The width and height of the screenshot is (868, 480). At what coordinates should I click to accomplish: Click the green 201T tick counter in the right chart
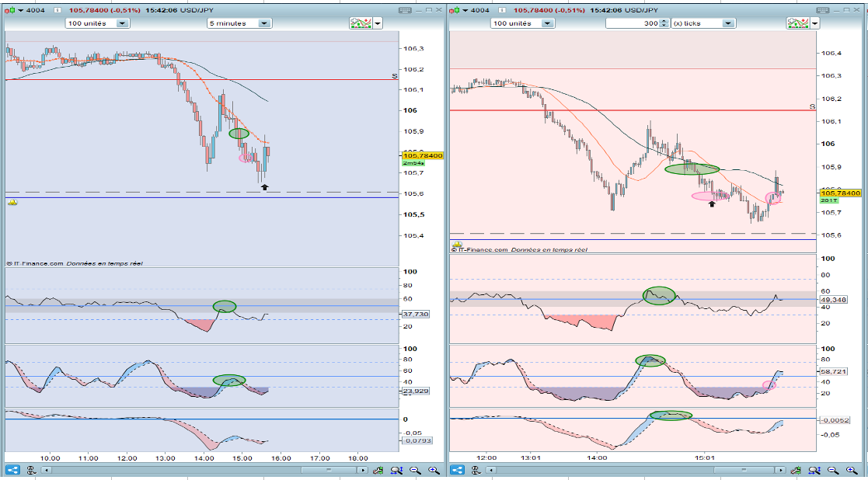click(828, 200)
